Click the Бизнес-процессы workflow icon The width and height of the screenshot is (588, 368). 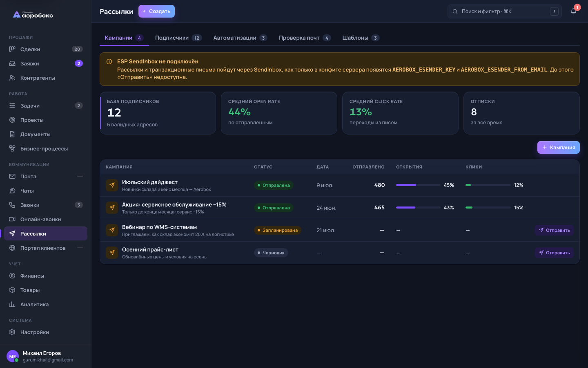click(12, 148)
